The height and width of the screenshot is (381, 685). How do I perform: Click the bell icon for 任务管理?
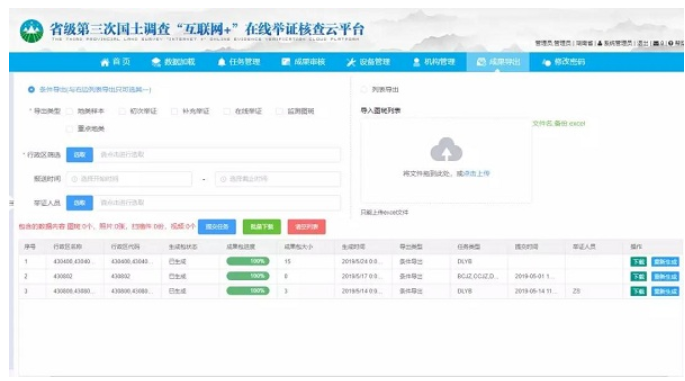221,62
